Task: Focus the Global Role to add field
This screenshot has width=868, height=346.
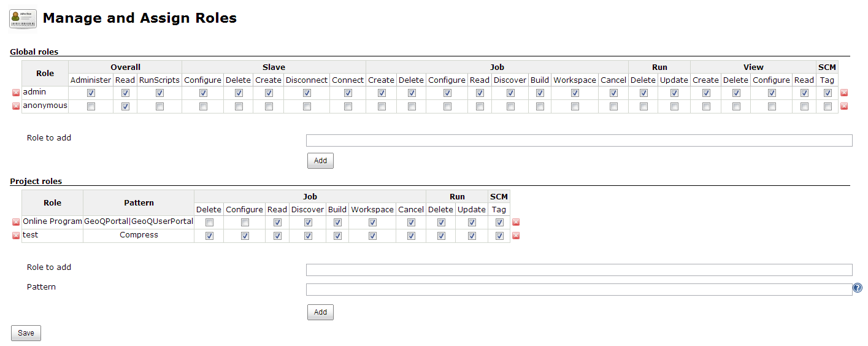Action: coord(579,140)
